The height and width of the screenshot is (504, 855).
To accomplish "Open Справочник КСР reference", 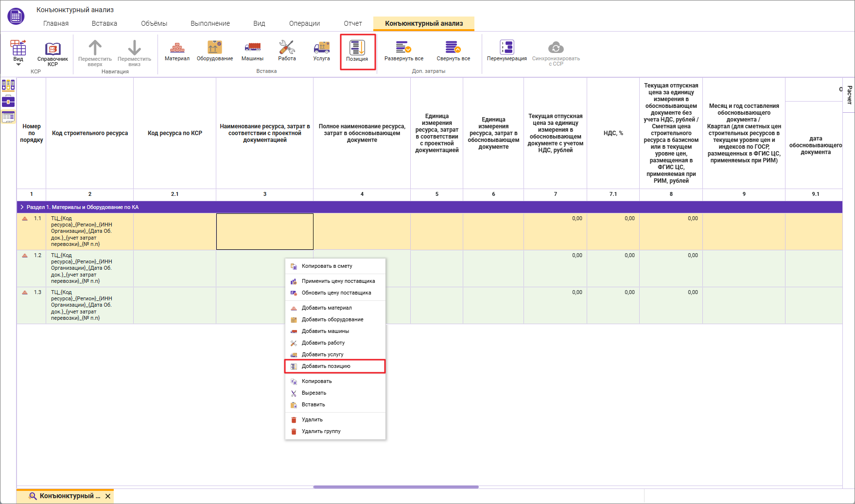I will point(52,53).
